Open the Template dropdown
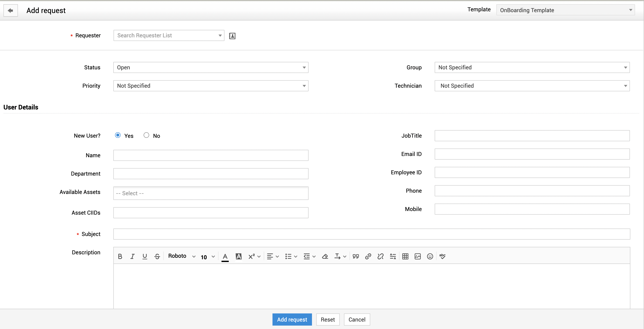Image resolution: width=644 pixels, height=329 pixels. (x=565, y=10)
